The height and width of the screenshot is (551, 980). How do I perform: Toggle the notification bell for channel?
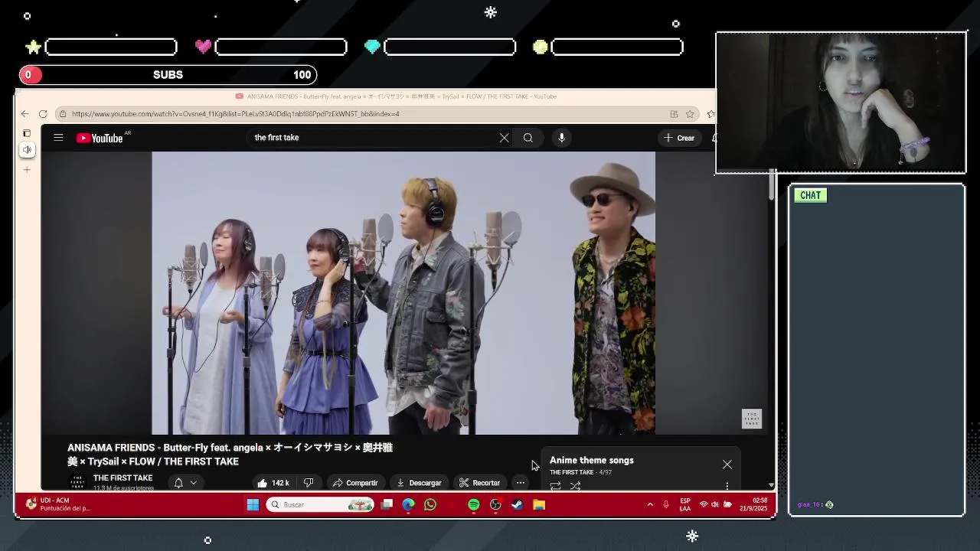178,483
